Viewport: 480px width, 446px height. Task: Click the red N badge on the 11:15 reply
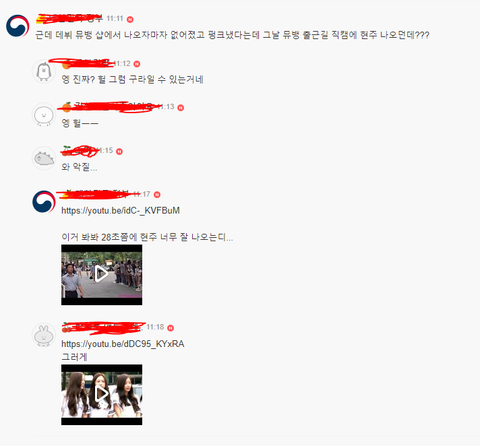[x=119, y=151]
